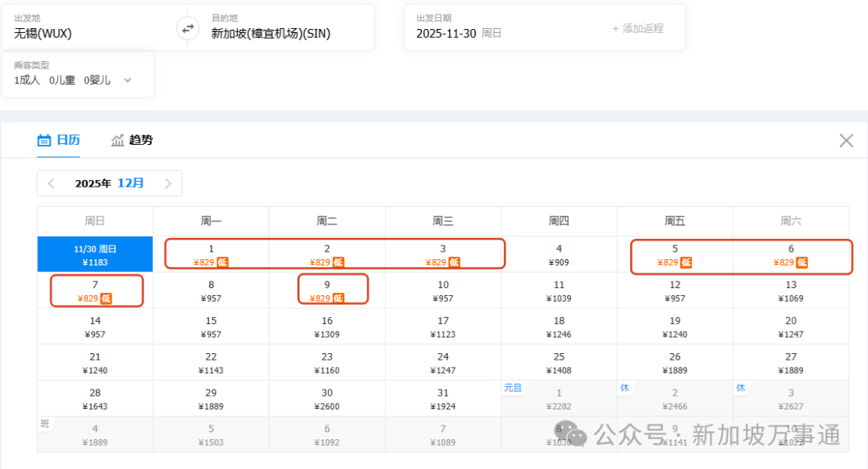868x469 pixels.
Task: Select December 28 priced ¥1643
Action: [x=95, y=398]
